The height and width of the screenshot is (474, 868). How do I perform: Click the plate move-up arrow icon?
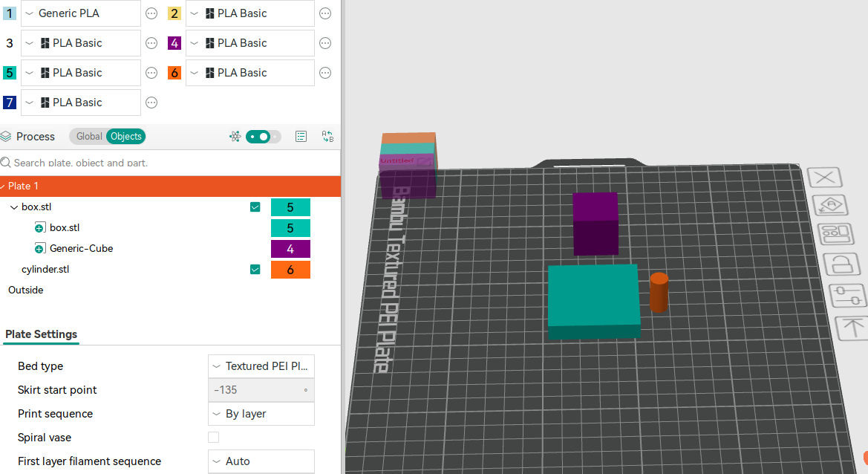point(852,328)
